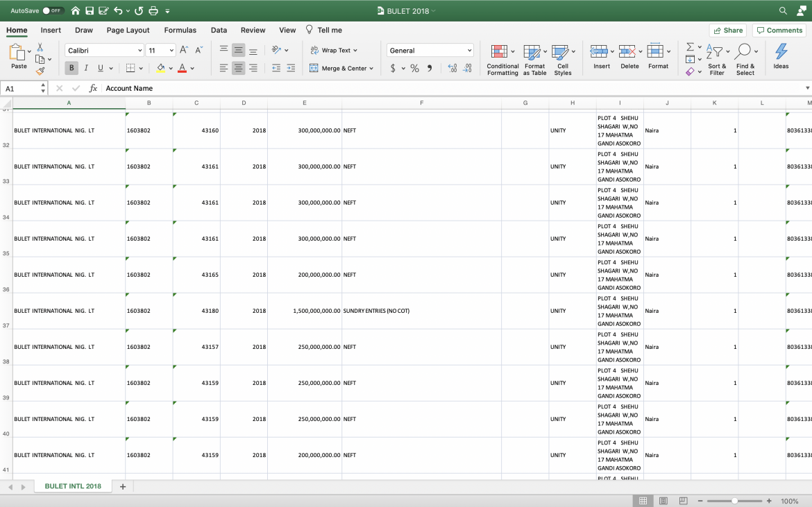Image resolution: width=812 pixels, height=507 pixels.
Task: Open the Comments pane button
Action: pyautogui.click(x=779, y=31)
